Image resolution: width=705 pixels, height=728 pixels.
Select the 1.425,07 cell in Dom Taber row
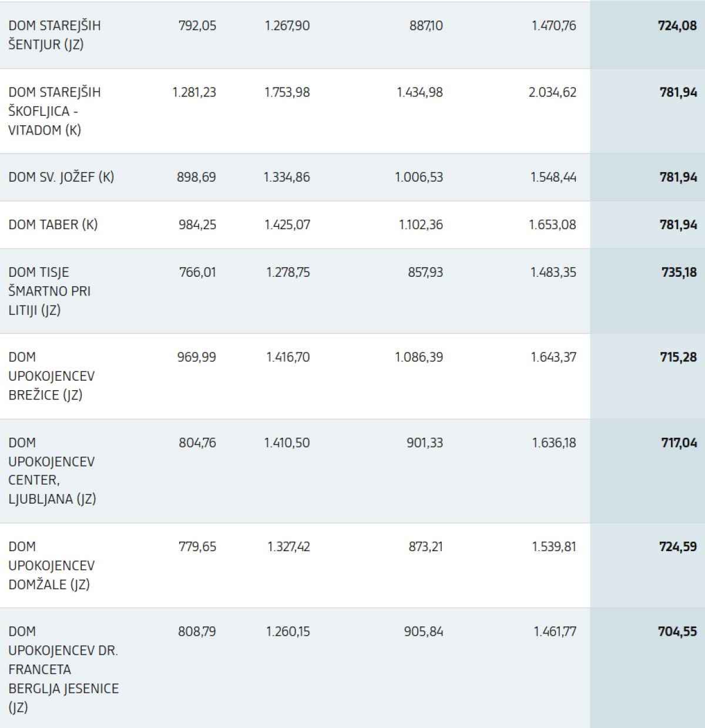pos(287,224)
